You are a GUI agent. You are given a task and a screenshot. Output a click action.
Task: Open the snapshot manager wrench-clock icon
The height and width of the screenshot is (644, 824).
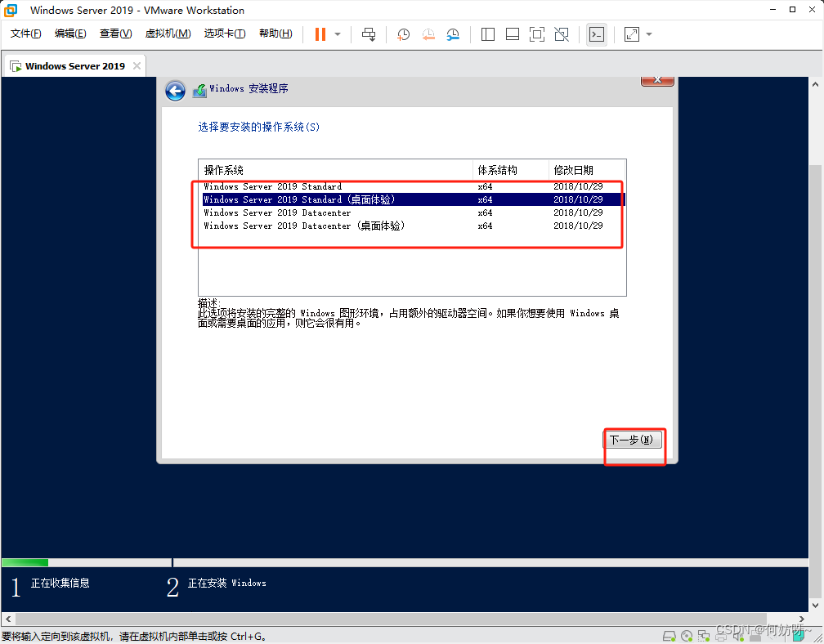[453, 34]
